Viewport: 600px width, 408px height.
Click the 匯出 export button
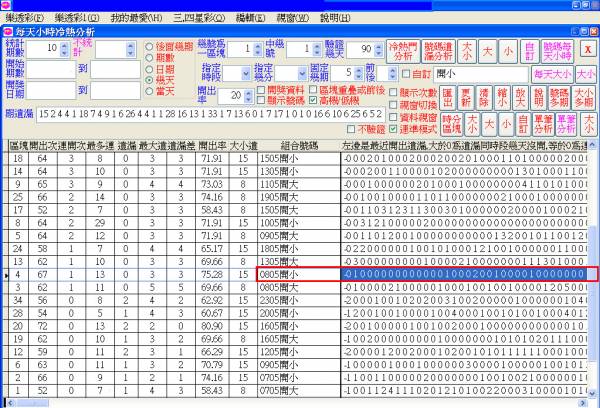(448, 96)
